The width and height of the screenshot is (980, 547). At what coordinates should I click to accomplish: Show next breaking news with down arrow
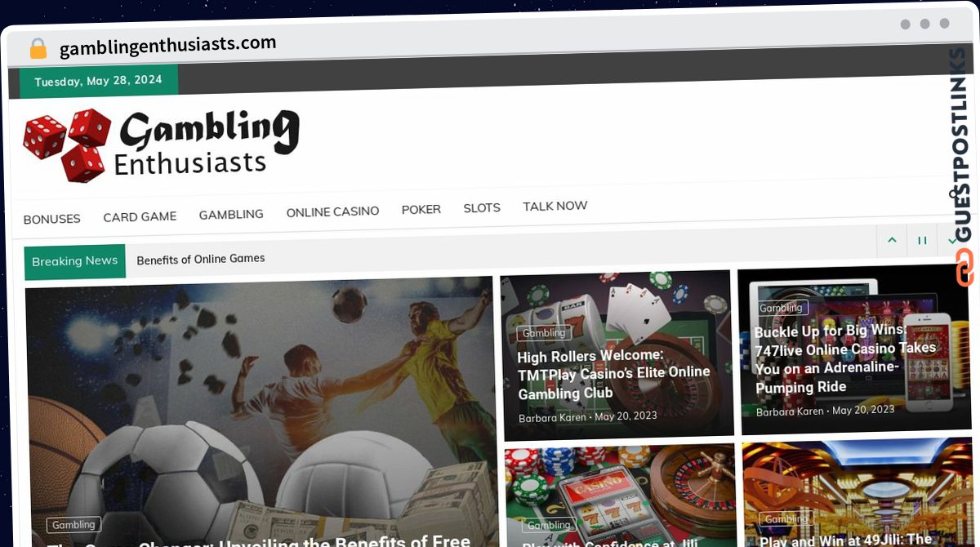click(951, 240)
